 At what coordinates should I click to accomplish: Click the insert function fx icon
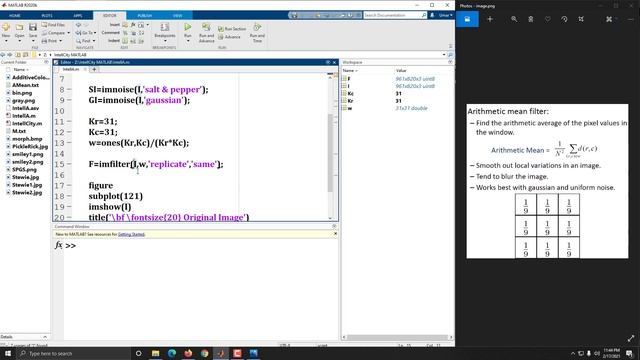coord(133,25)
